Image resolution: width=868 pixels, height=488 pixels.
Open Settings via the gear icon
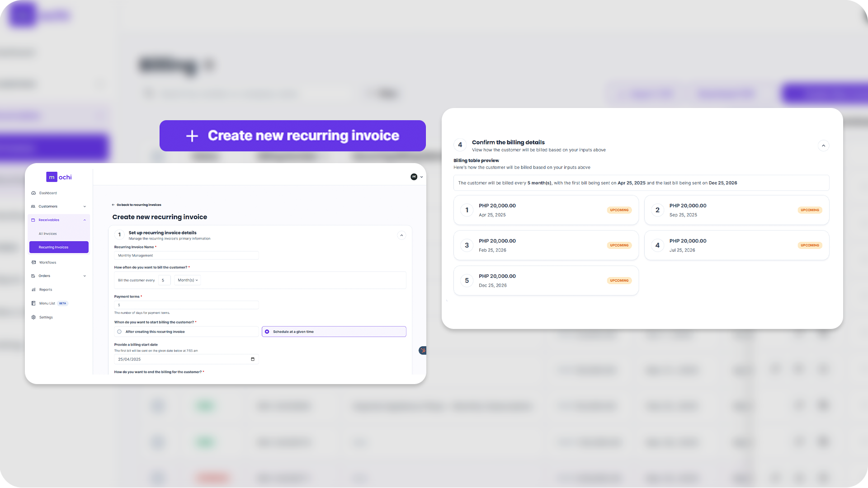tap(33, 317)
